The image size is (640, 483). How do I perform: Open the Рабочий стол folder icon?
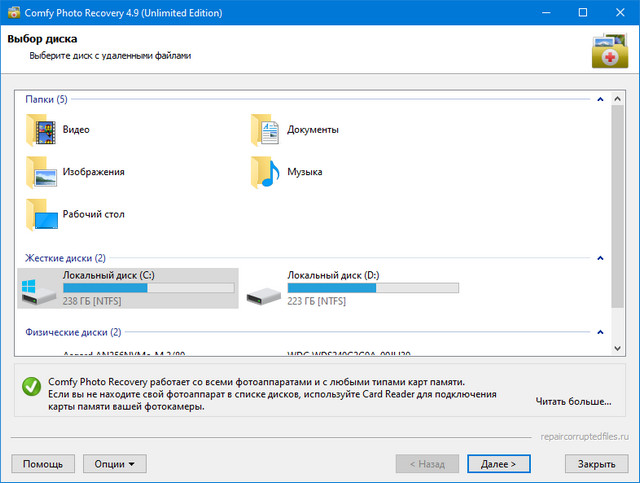pyautogui.click(x=41, y=214)
